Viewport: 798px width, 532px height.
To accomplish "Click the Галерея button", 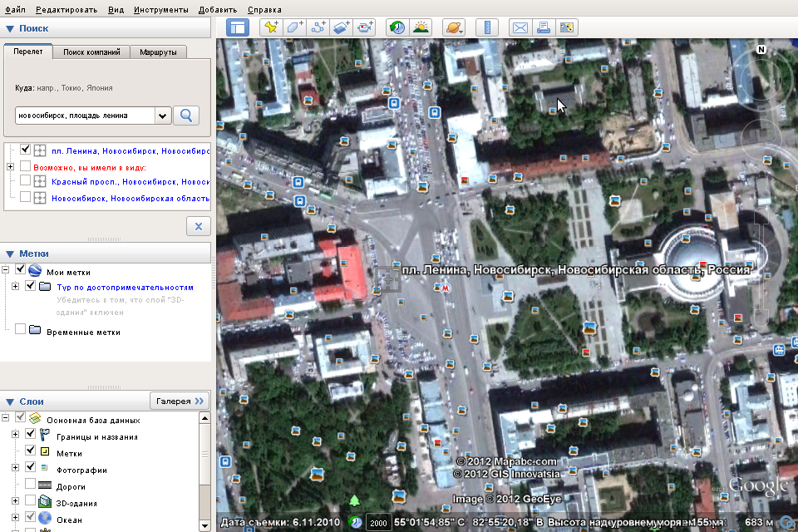I will (180, 401).
